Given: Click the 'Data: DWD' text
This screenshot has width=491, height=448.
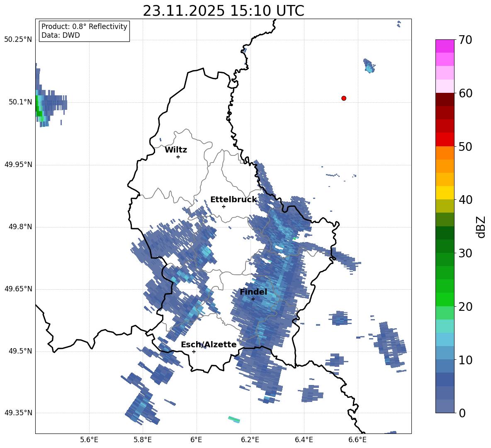Looking at the screenshot, I should (61, 35).
